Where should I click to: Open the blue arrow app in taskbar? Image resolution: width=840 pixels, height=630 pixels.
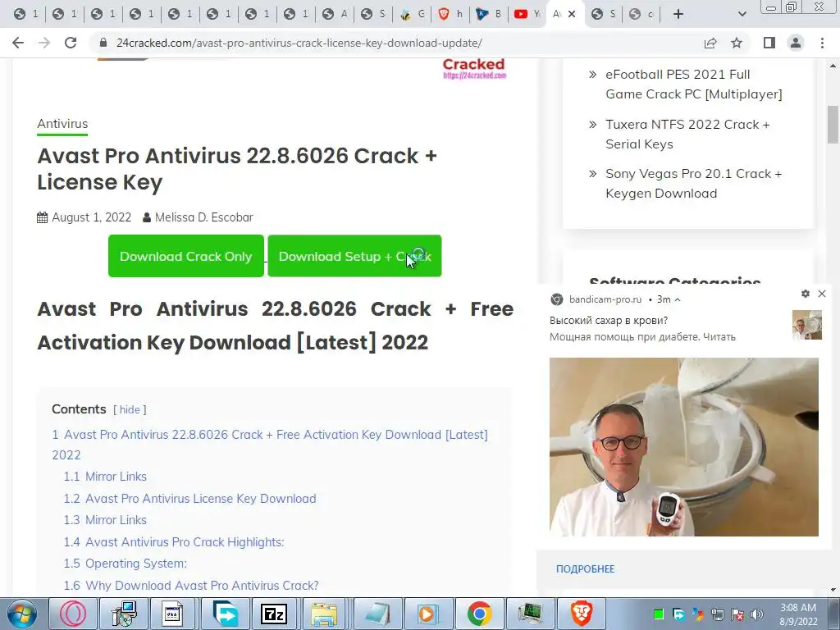click(226, 614)
